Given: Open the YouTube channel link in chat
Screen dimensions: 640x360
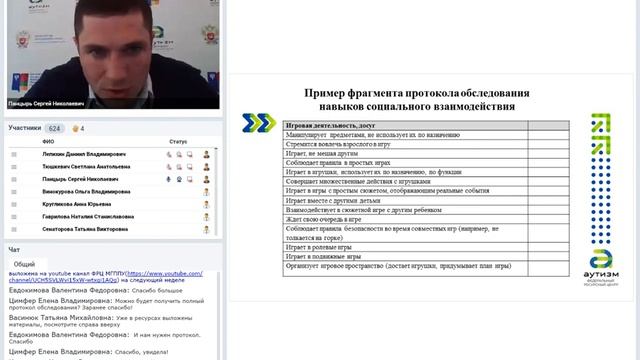Looking at the screenshot, I should point(106,277).
